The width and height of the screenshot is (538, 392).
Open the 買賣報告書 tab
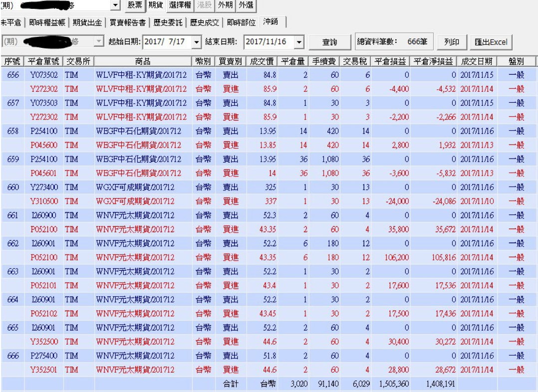128,21
